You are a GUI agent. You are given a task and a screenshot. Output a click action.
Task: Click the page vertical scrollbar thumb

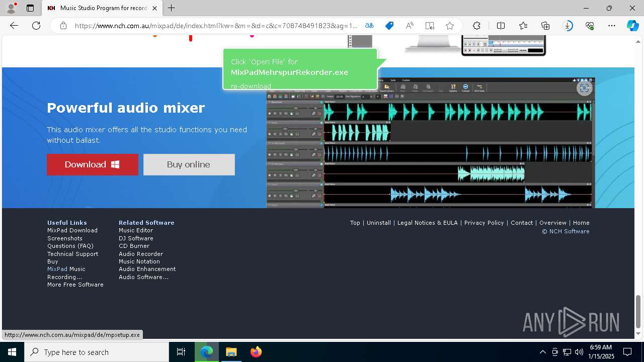638,311
